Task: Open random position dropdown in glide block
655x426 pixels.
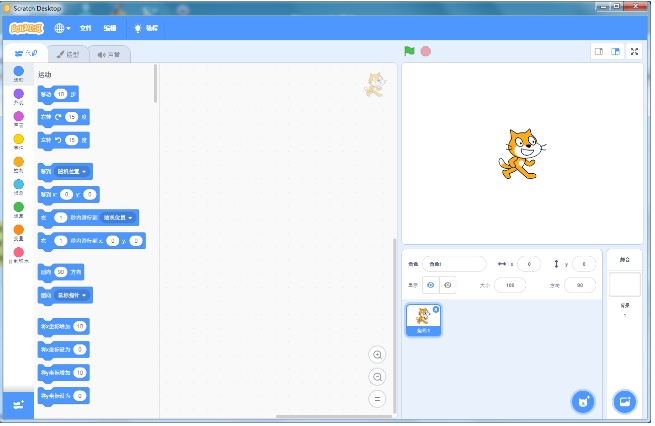Action: (118, 218)
